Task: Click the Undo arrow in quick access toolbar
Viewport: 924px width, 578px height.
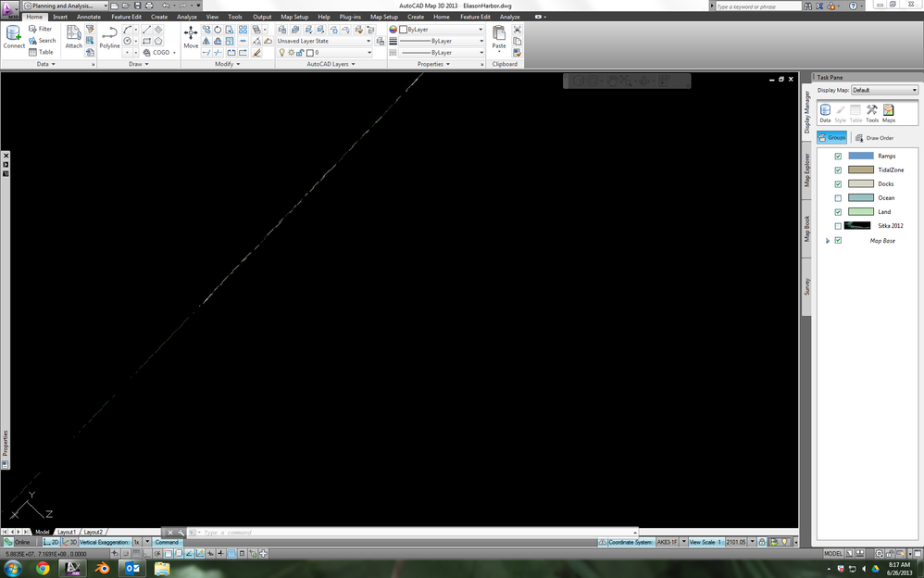Action: 166,6
